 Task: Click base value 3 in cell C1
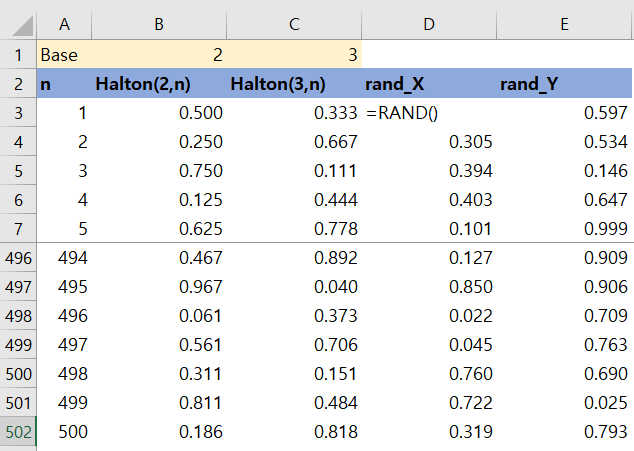(x=294, y=55)
